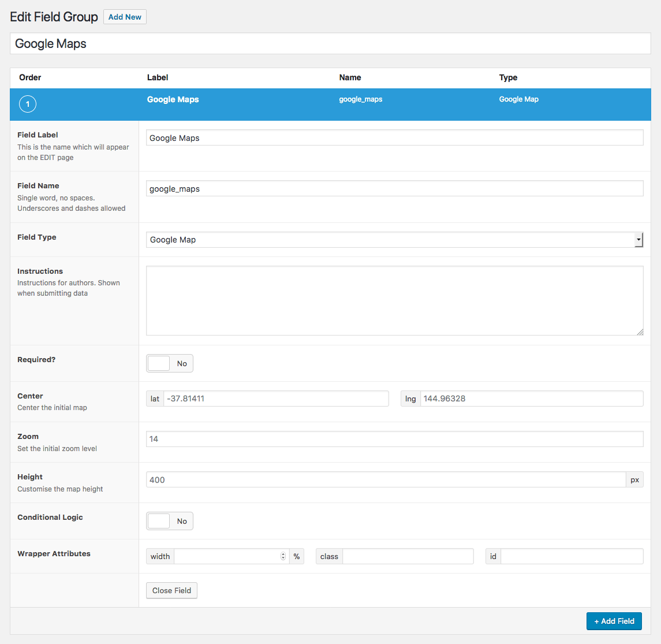This screenshot has width=661, height=644.
Task: Click the Order column header
Action: pos(30,77)
